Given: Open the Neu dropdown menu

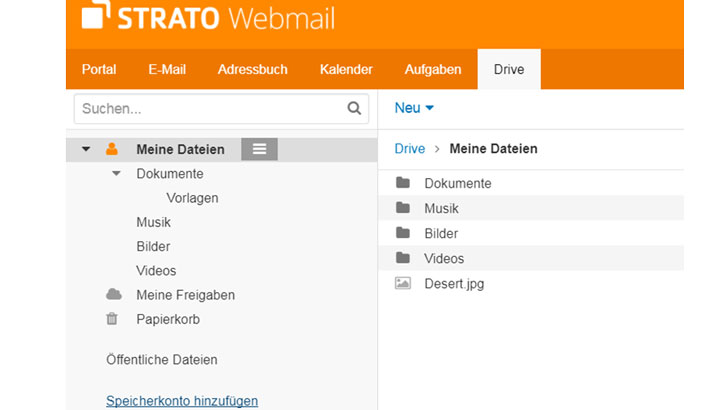Looking at the screenshot, I should pyautogui.click(x=414, y=108).
